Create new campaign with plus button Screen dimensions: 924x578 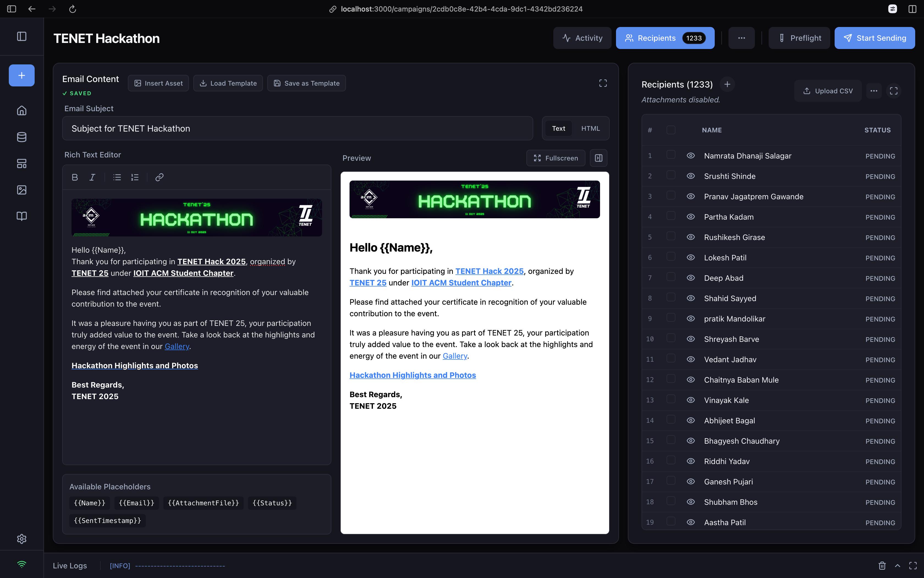point(22,75)
